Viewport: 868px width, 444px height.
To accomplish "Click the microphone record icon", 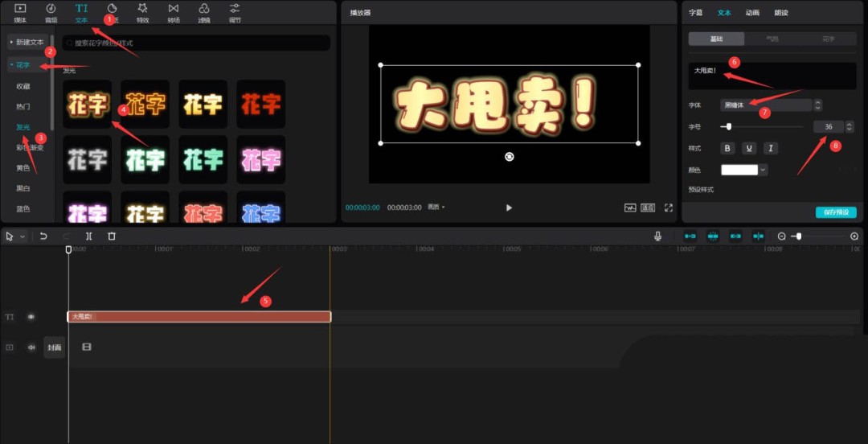I will click(x=657, y=236).
